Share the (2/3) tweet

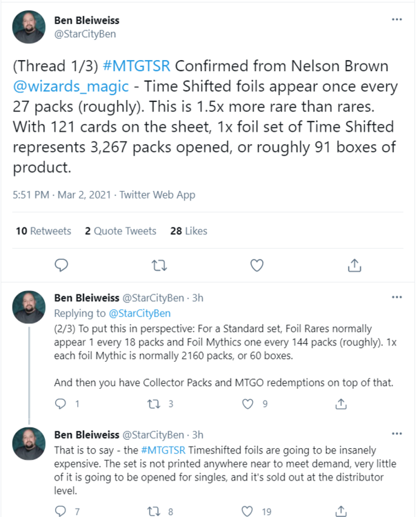(x=341, y=404)
